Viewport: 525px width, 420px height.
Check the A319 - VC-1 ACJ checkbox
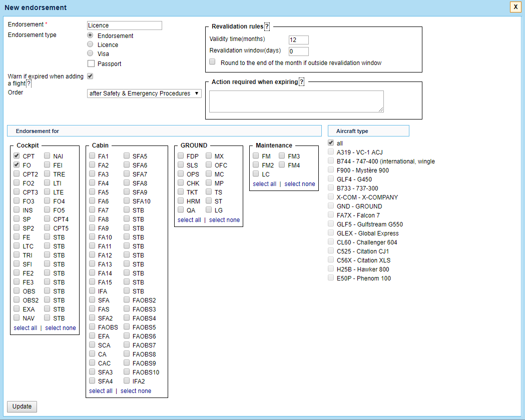coord(331,152)
